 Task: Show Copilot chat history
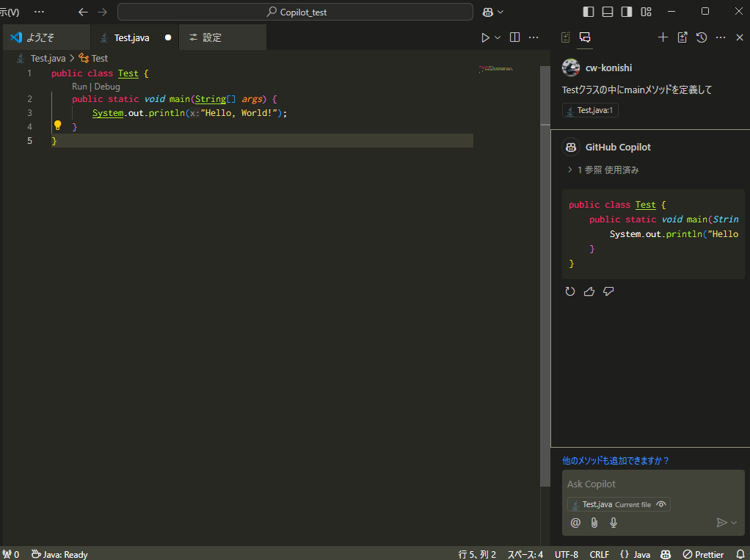702,37
